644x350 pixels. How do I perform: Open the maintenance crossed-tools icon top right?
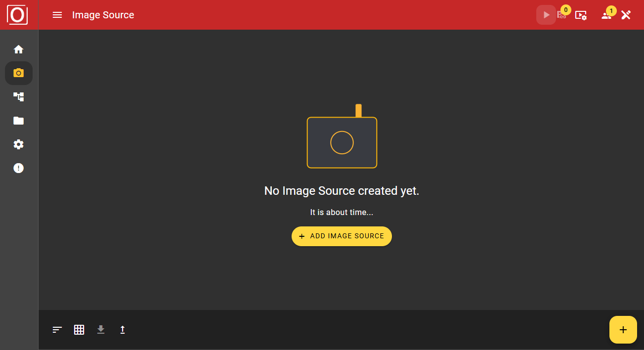626,15
